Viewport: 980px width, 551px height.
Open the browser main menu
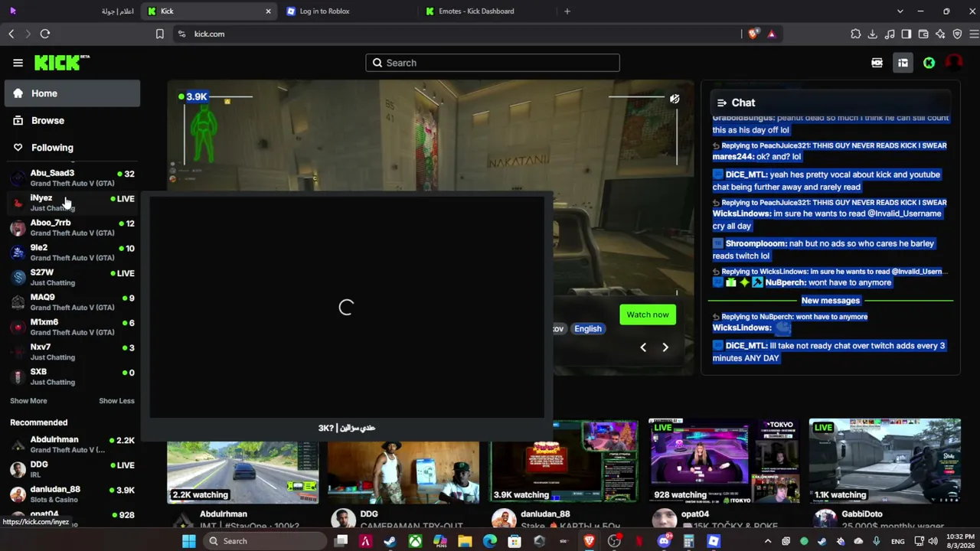pos(974,34)
